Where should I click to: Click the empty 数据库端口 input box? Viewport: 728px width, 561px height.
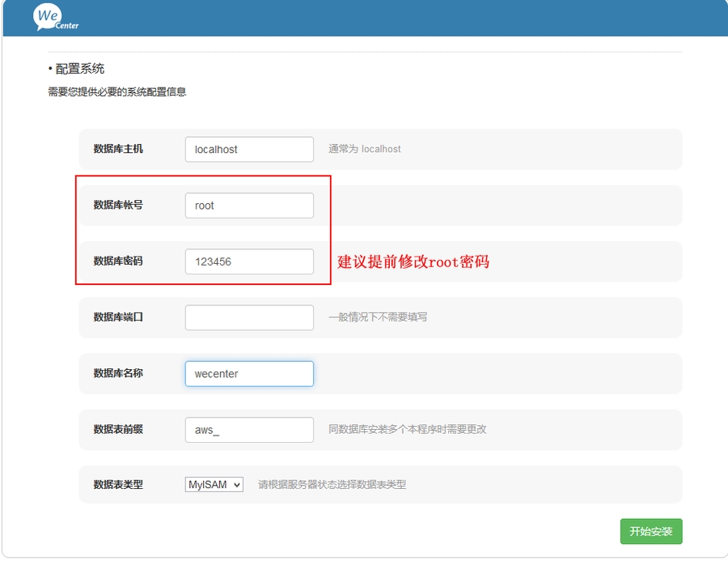[x=248, y=317]
